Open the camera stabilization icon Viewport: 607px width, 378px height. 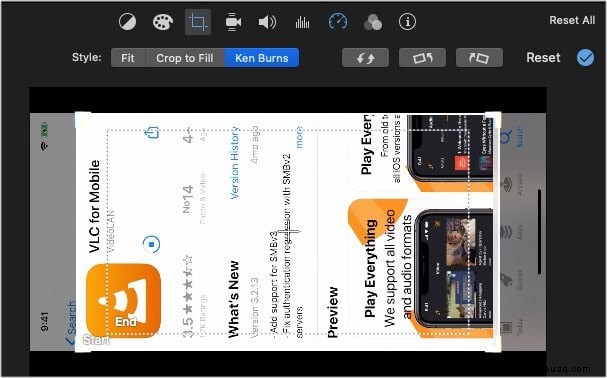tap(233, 22)
